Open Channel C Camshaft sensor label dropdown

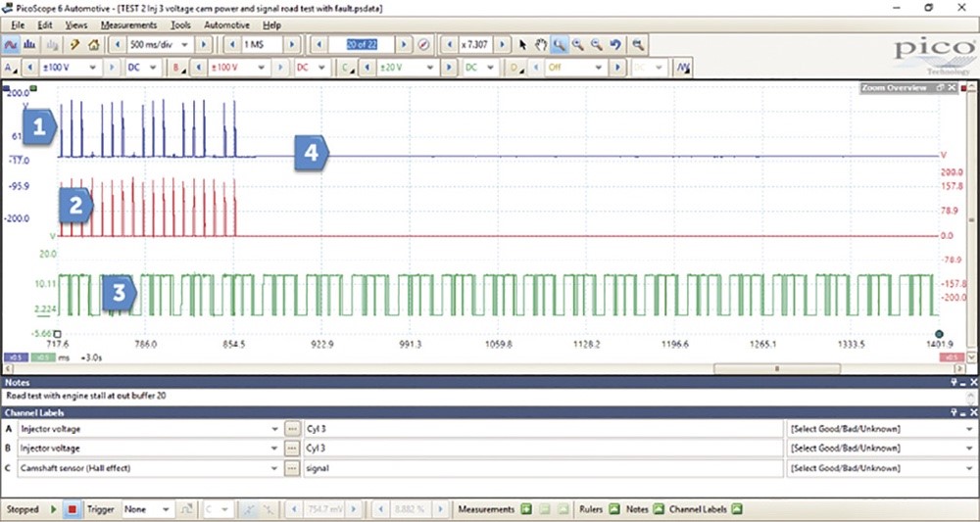(x=275, y=468)
